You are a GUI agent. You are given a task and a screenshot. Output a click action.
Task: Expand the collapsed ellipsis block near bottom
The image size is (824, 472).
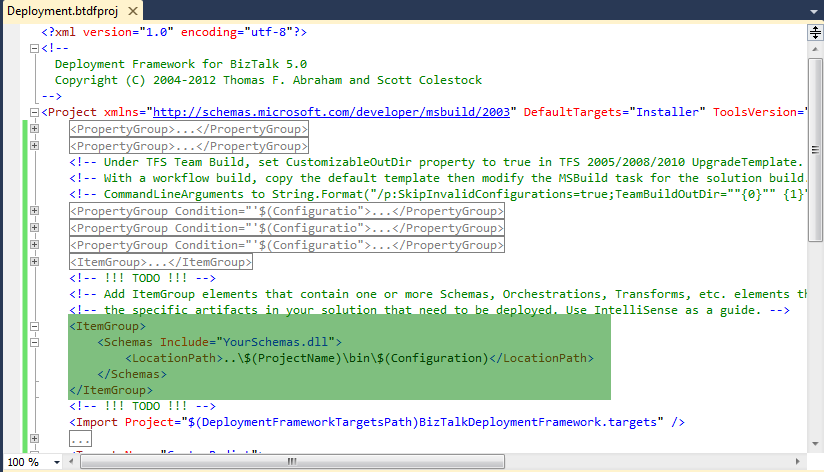point(34,438)
